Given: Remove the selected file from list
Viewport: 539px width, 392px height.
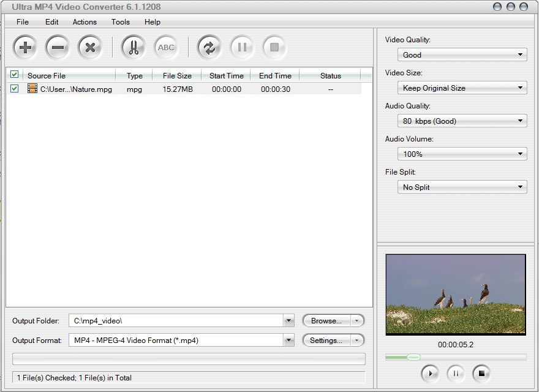Looking at the screenshot, I should click(57, 47).
